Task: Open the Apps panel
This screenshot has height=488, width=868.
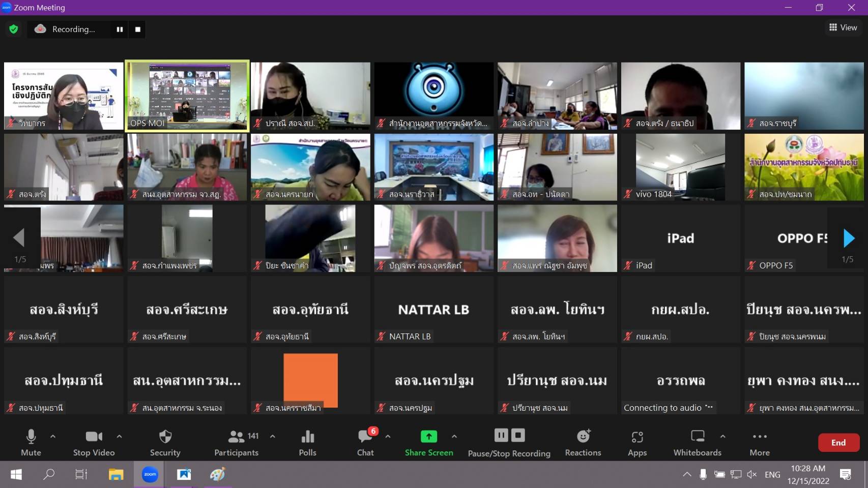Action: pos(637,442)
